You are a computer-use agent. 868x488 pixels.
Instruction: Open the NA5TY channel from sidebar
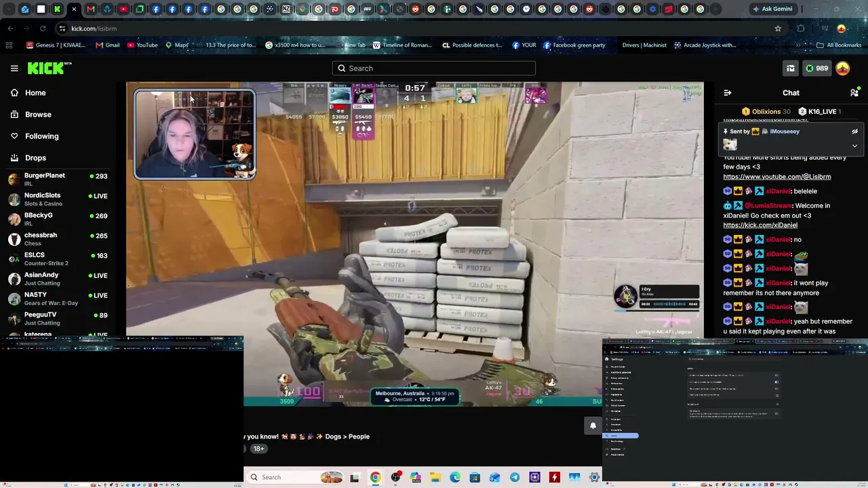(x=58, y=298)
